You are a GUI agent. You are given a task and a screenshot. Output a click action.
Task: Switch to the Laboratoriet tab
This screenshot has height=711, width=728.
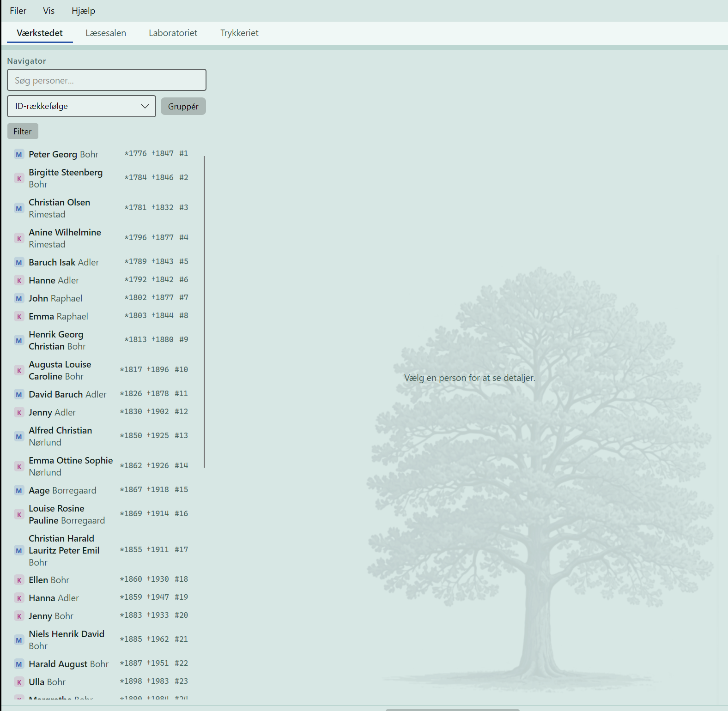pos(173,33)
